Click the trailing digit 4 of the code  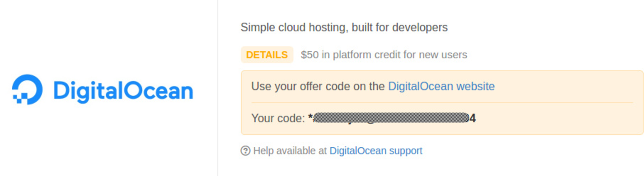473,119
